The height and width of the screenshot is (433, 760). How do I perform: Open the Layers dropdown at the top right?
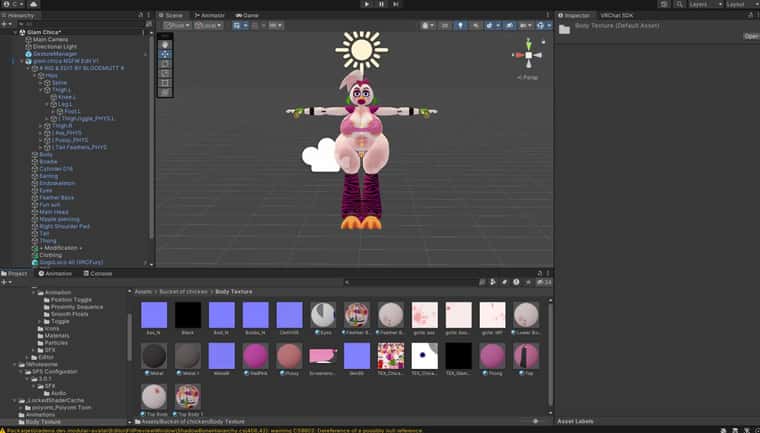tap(706, 4)
